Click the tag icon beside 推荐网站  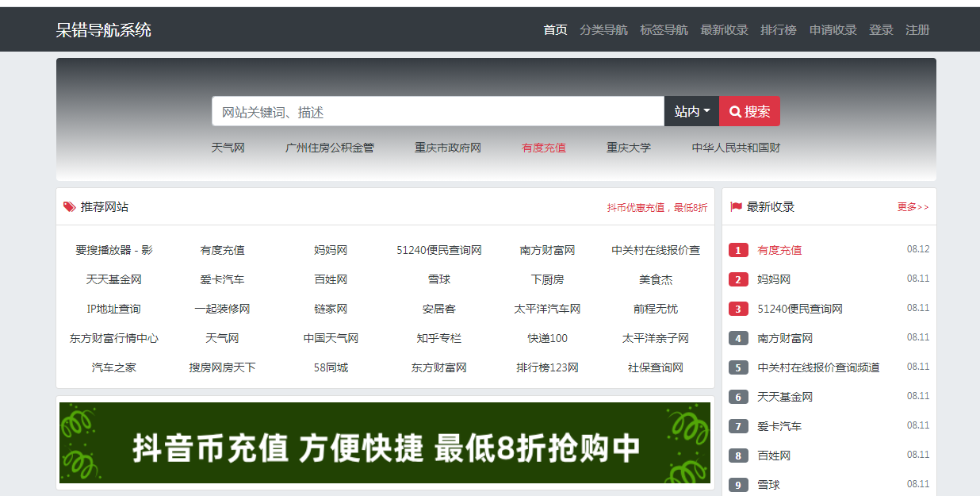click(70, 207)
